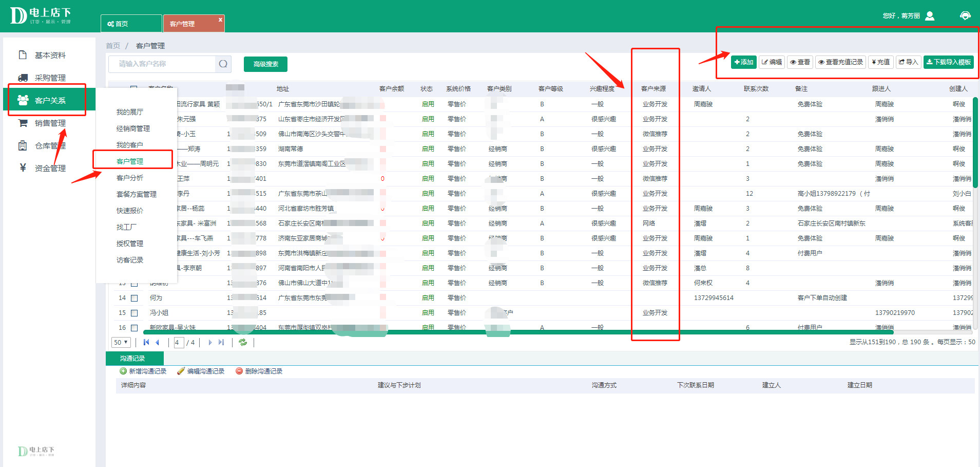Refresh the customer table
The height and width of the screenshot is (467, 980).
(x=243, y=342)
